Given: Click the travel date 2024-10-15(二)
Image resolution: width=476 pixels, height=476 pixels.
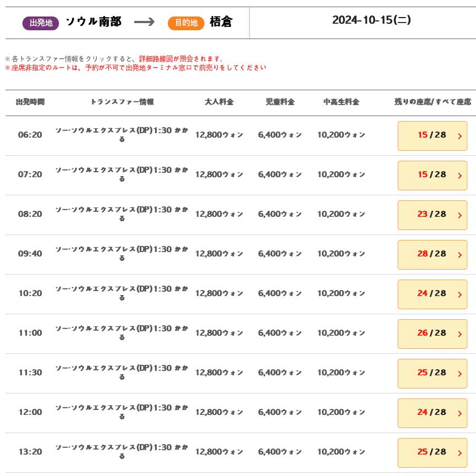Looking at the screenshot, I should tap(371, 20).
